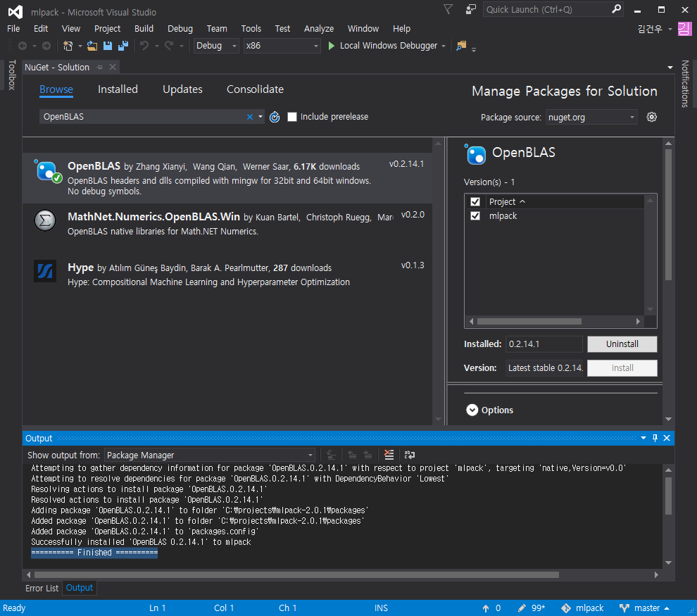Clear the OpenBLAS search text
The height and width of the screenshot is (616, 697).
[x=249, y=117]
